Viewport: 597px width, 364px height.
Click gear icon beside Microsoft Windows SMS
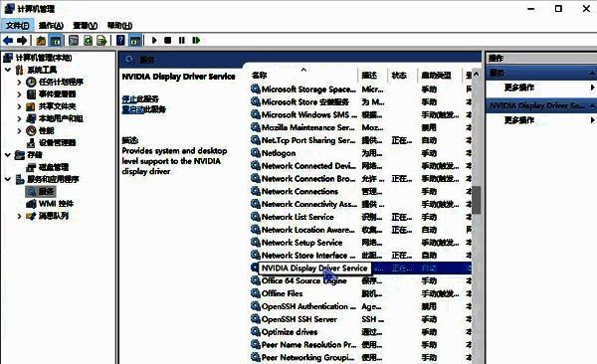click(255, 114)
